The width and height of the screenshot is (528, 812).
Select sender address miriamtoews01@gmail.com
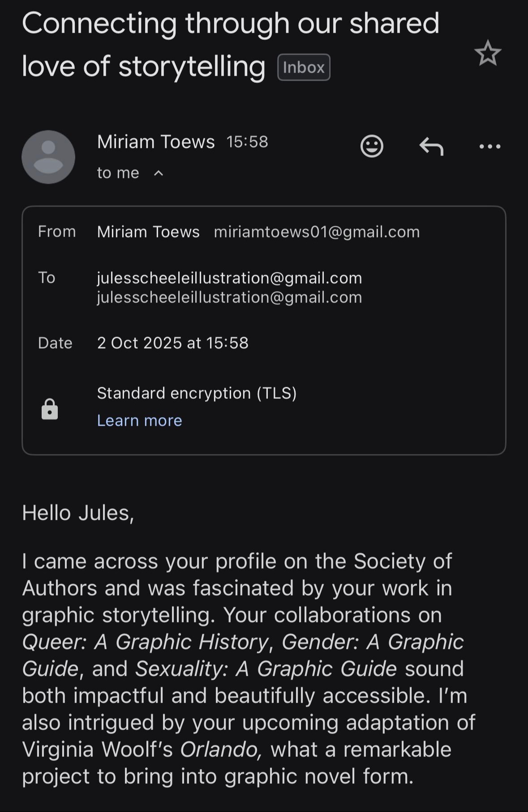tap(317, 232)
